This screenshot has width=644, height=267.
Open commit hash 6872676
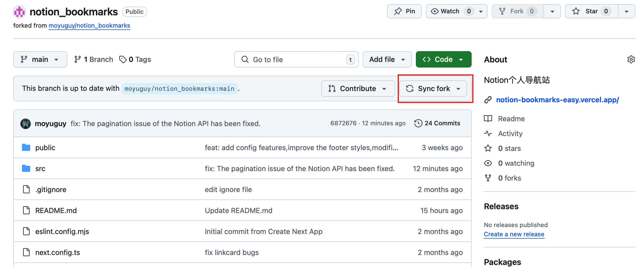[343, 123]
